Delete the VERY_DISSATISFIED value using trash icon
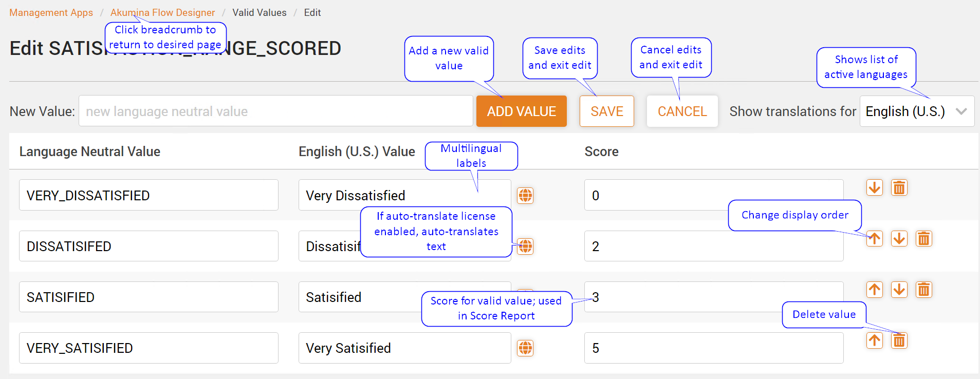This screenshot has width=980, height=379. tap(899, 187)
